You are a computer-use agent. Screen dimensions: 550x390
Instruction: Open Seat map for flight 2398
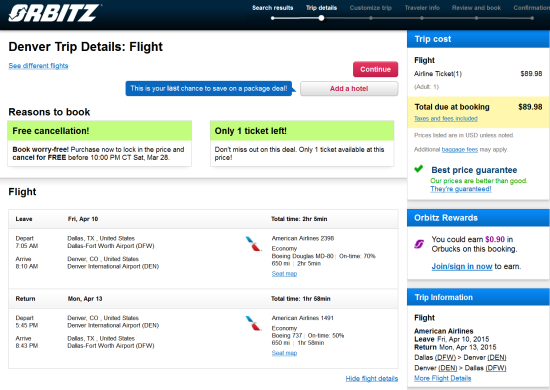coord(284,274)
